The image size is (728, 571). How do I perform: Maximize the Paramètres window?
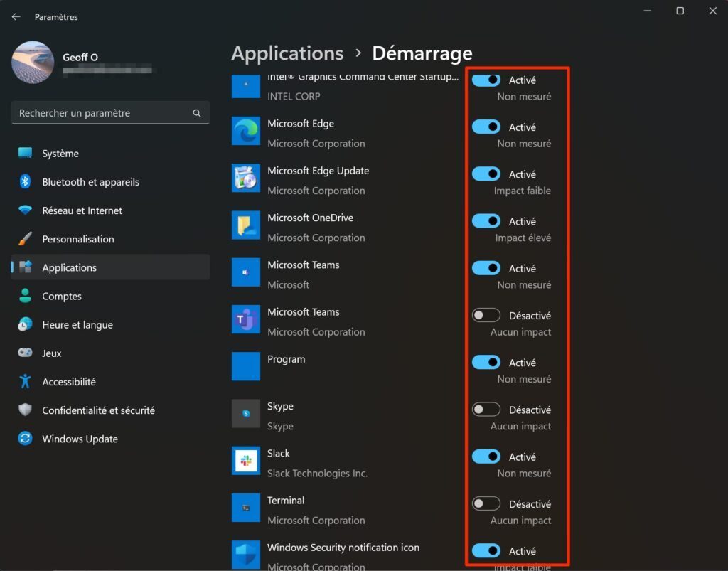pos(680,11)
